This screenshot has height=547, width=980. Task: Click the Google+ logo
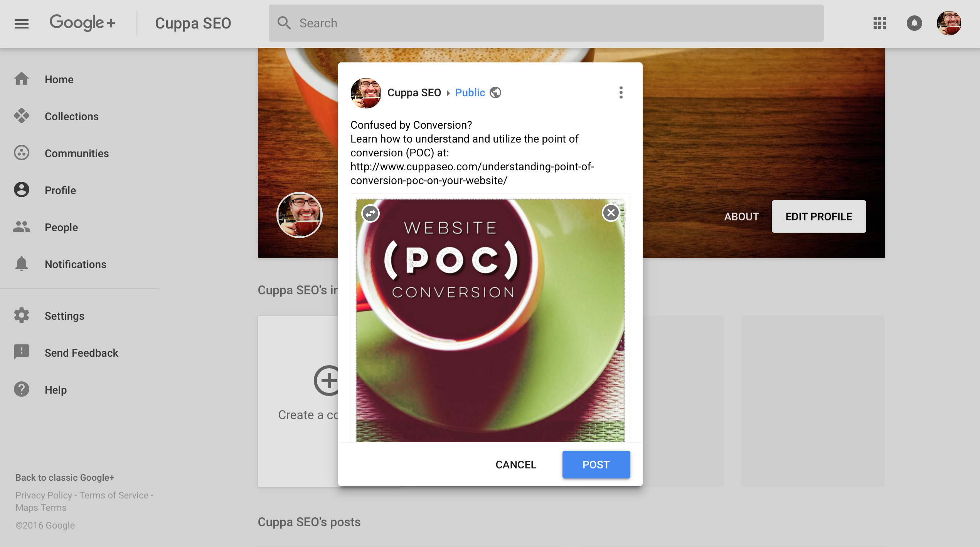pos(83,23)
